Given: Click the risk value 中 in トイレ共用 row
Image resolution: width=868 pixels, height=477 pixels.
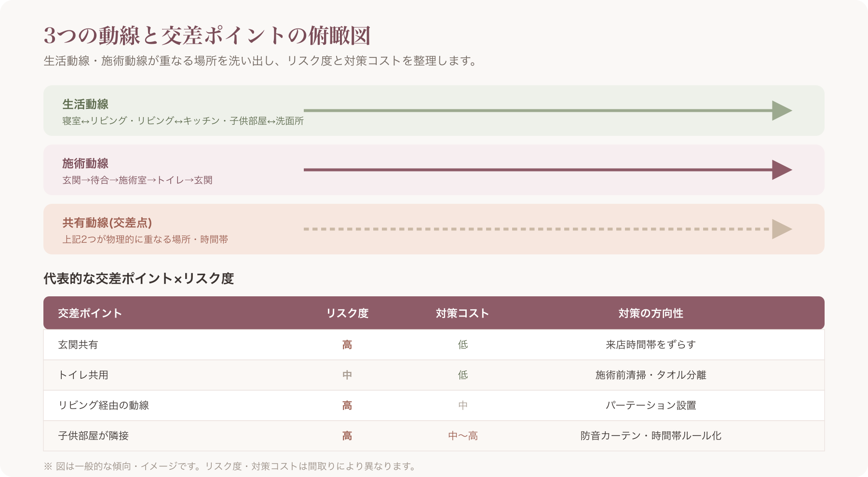Looking at the screenshot, I should click(x=347, y=375).
